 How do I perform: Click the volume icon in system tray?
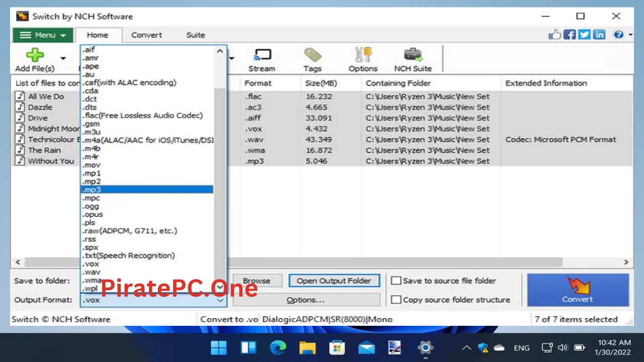tap(563, 347)
